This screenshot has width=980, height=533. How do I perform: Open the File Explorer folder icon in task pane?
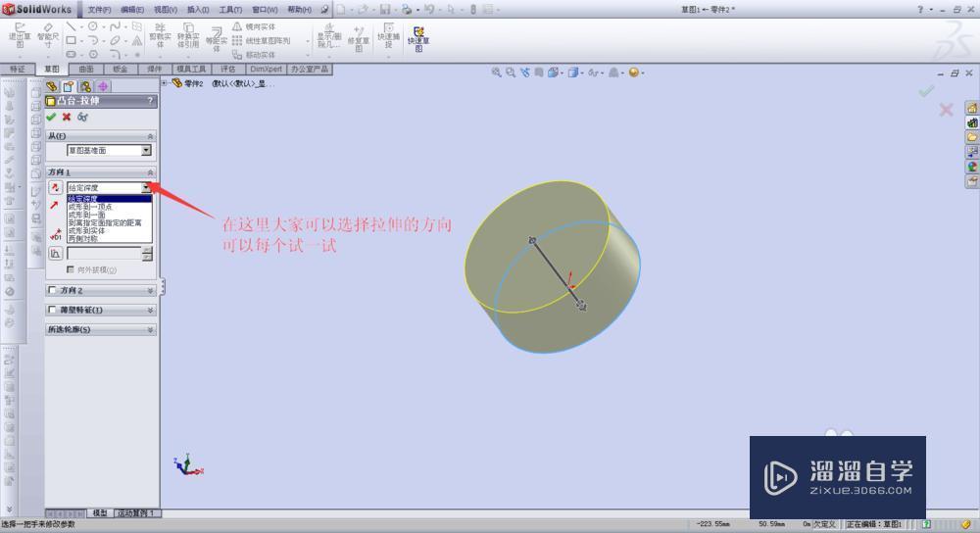click(972, 137)
